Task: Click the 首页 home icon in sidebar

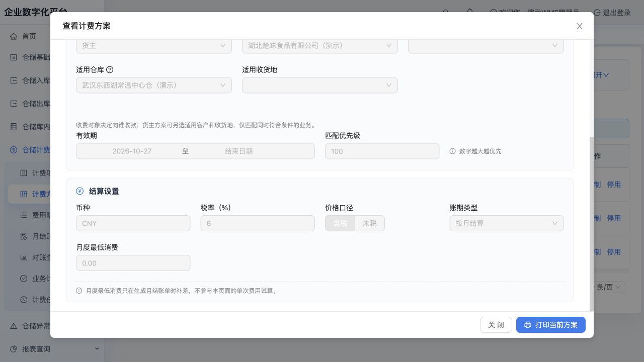Action: tap(14, 36)
